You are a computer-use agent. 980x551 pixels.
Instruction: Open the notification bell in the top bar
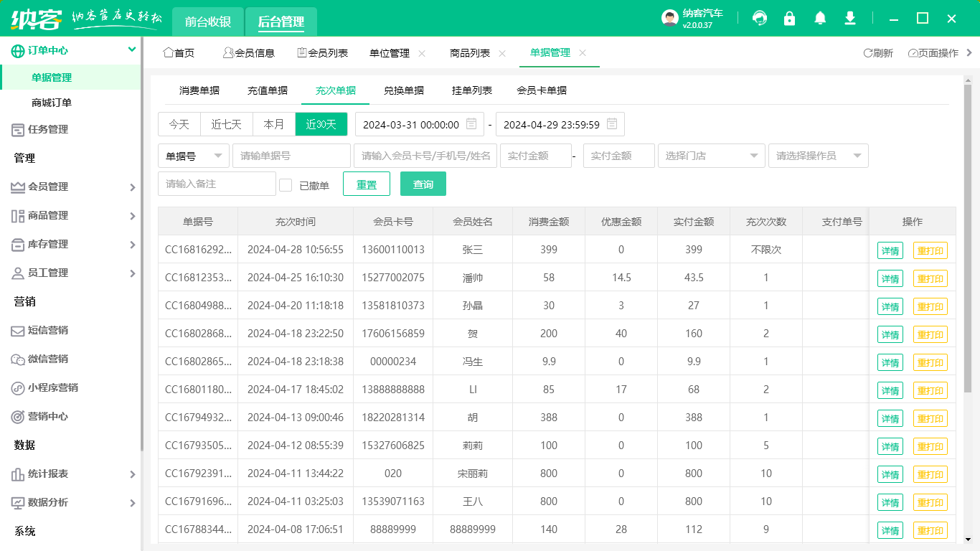click(820, 18)
